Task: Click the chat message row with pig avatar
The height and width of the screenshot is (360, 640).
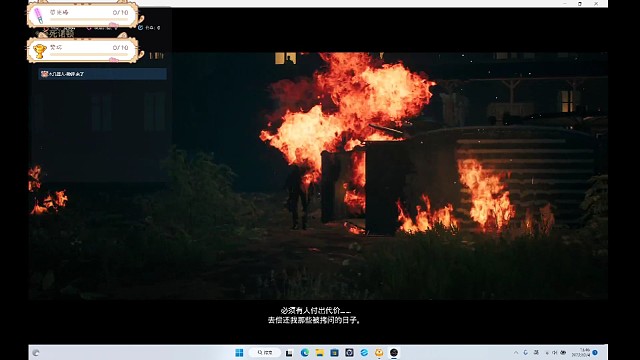Action: coord(102,74)
